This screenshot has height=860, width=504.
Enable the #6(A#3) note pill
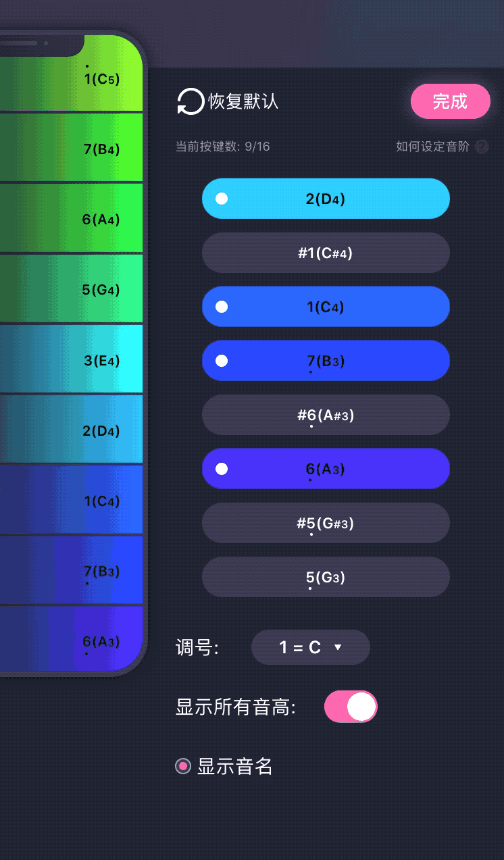coord(326,415)
